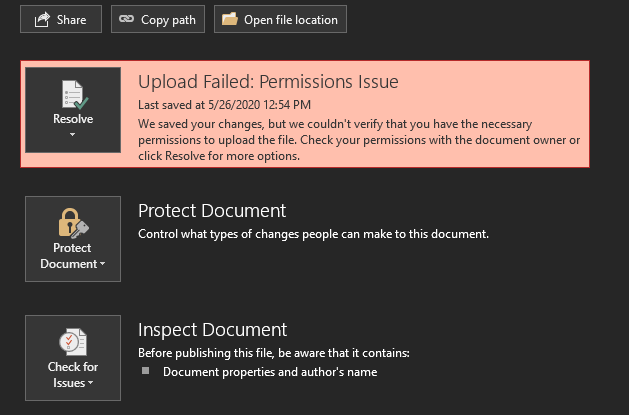
Task: Click the folder icon for Open file location
Action: pyautogui.click(x=230, y=19)
